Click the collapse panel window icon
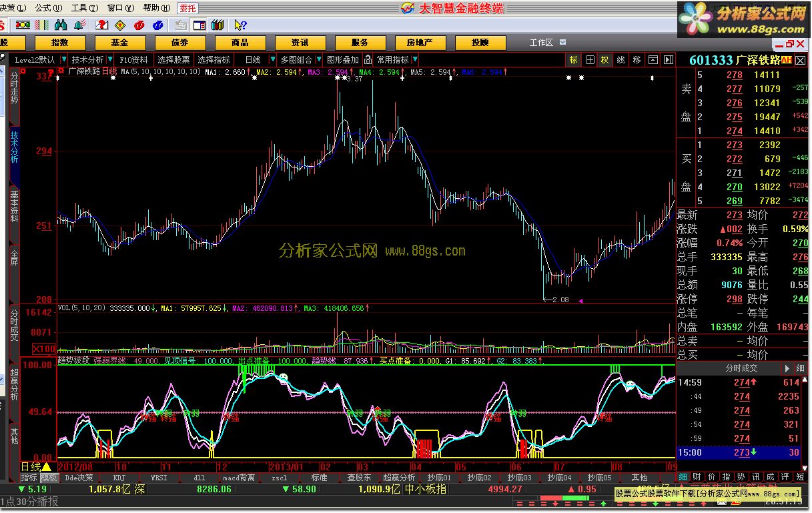 [x=653, y=59]
